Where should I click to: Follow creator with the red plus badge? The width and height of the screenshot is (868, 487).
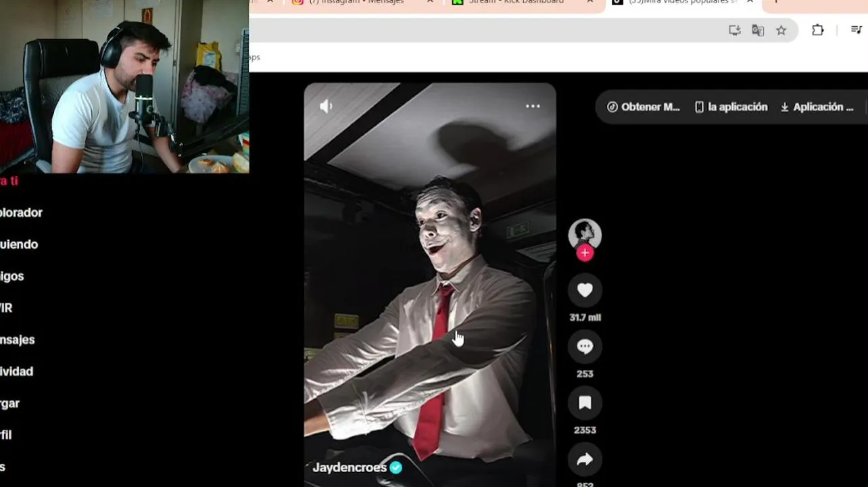point(585,253)
